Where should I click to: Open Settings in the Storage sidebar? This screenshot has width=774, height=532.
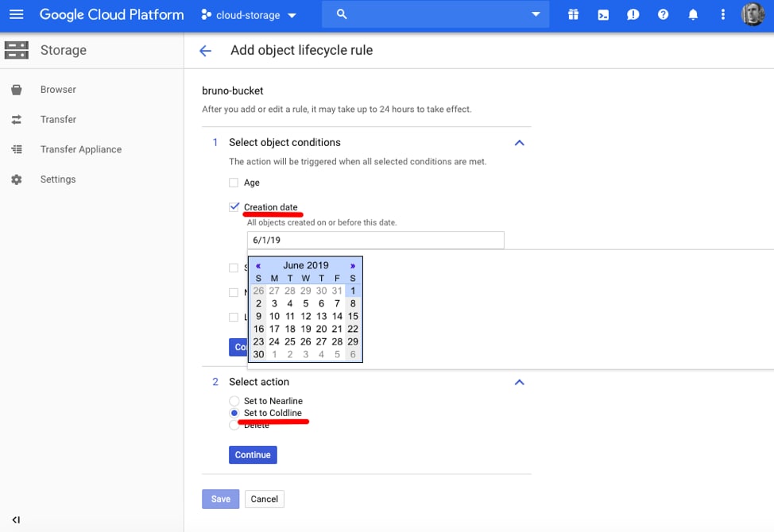pyautogui.click(x=58, y=179)
